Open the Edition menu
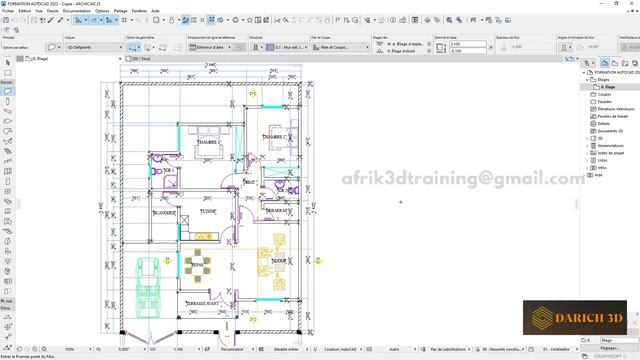Image resolution: width=640 pixels, height=360 pixels. [x=24, y=11]
